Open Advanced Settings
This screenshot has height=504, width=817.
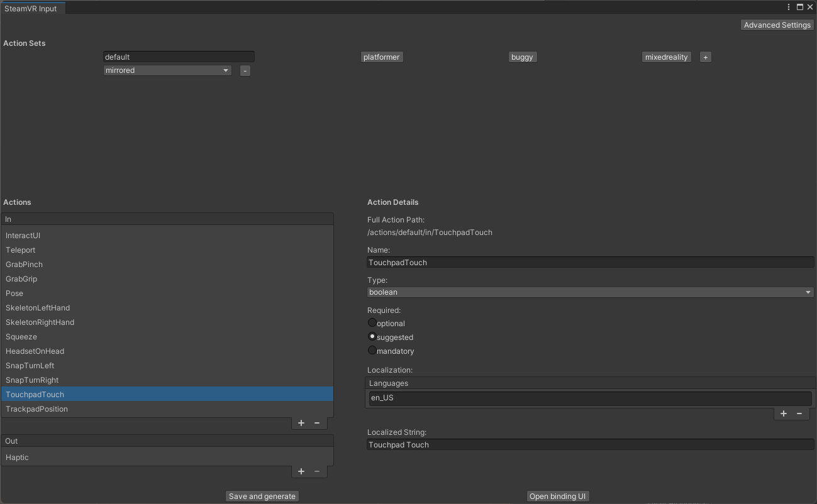[x=777, y=25]
